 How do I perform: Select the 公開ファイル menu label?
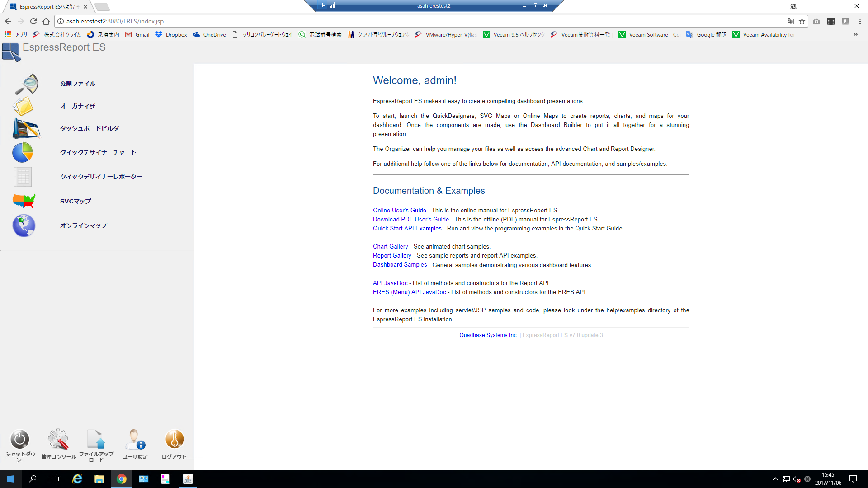click(x=78, y=84)
